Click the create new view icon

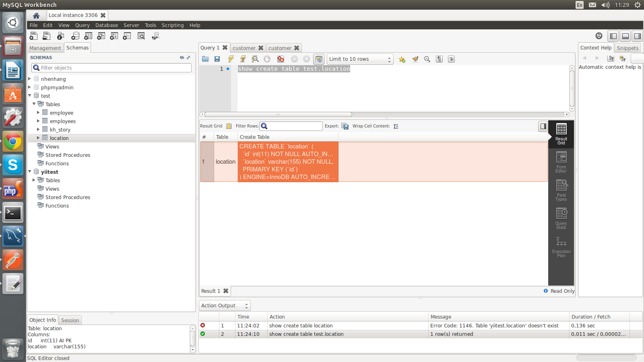point(101,36)
